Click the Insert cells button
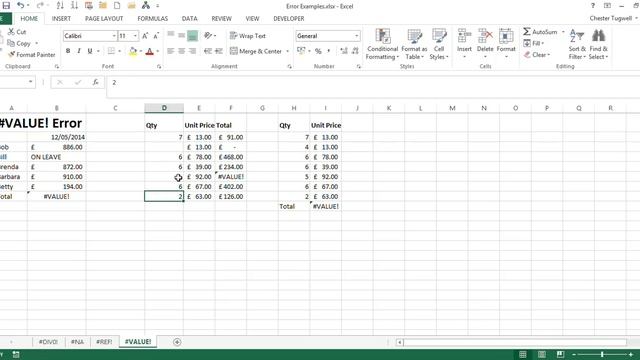The height and width of the screenshot is (360, 640). 464,44
